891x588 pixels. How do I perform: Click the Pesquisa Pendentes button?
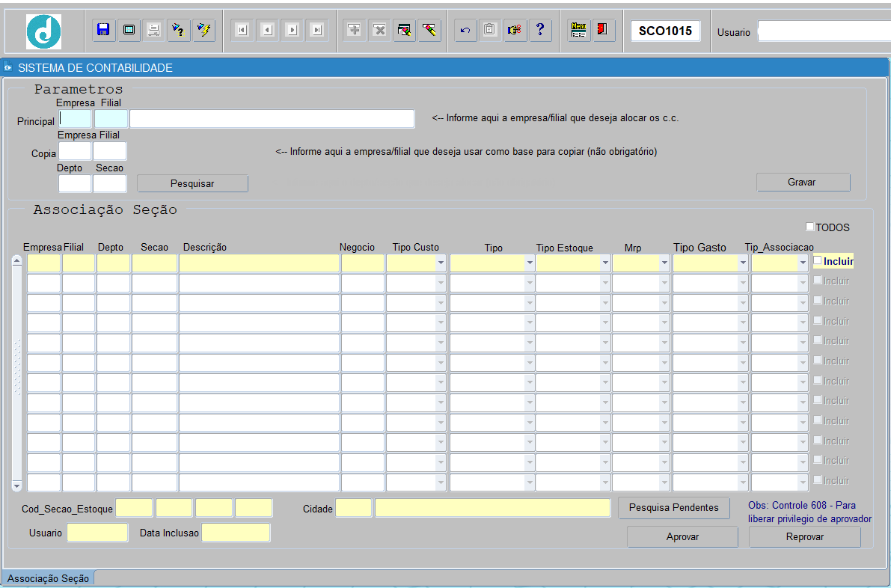click(x=673, y=507)
